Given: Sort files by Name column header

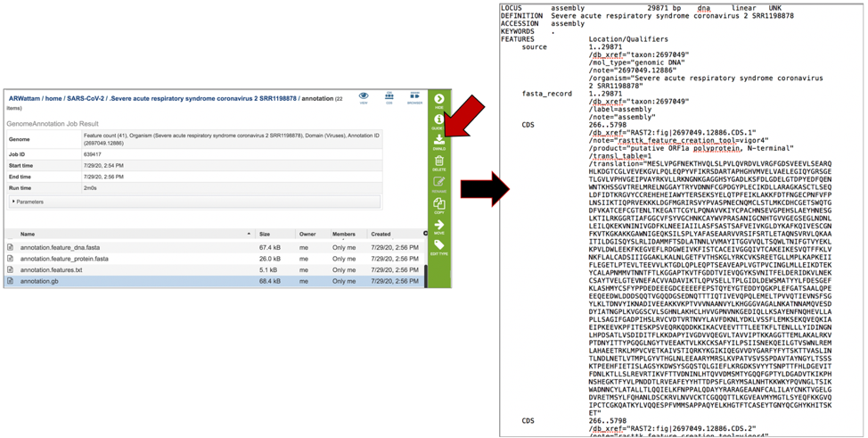Looking at the screenshot, I should pyautogui.click(x=29, y=234).
